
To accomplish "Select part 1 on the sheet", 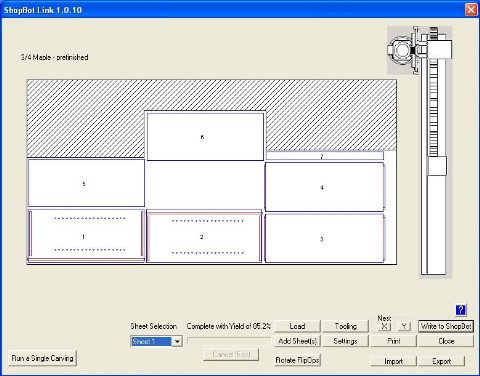I will [x=86, y=237].
